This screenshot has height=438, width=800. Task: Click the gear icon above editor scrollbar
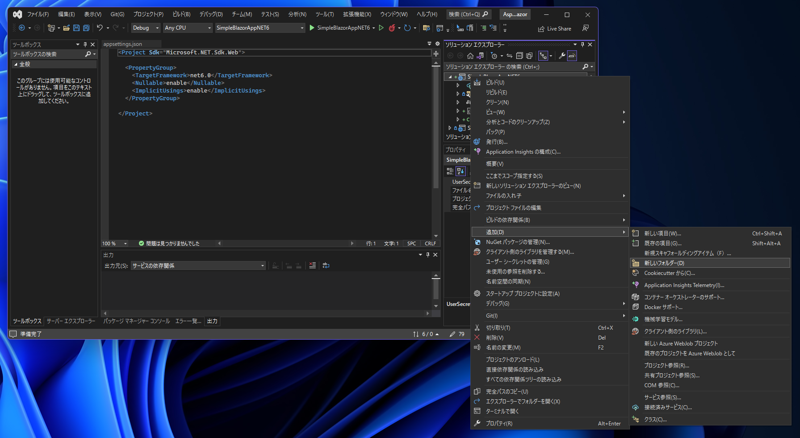437,44
